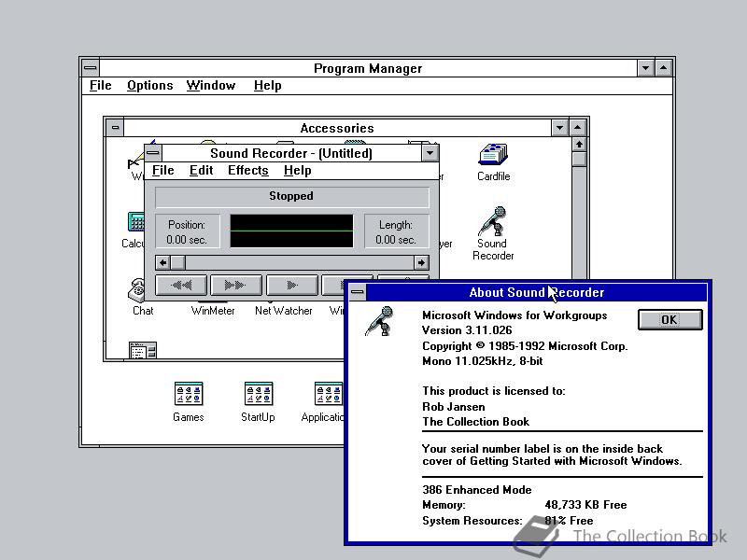
Task: Open the Calculator icon in Accessories
Action: tap(136, 223)
